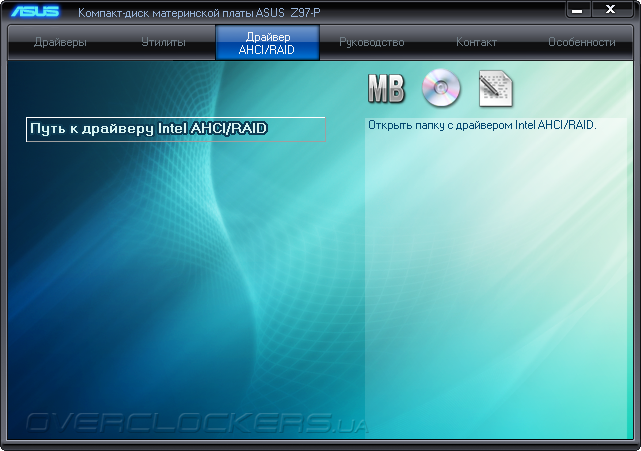Switch to the Утилиты tab

tap(164, 42)
